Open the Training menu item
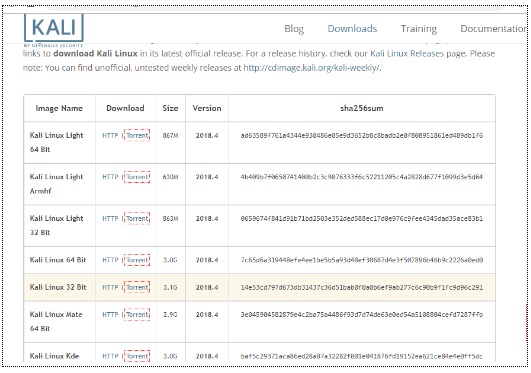The width and height of the screenshot is (531, 373). [x=419, y=29]
